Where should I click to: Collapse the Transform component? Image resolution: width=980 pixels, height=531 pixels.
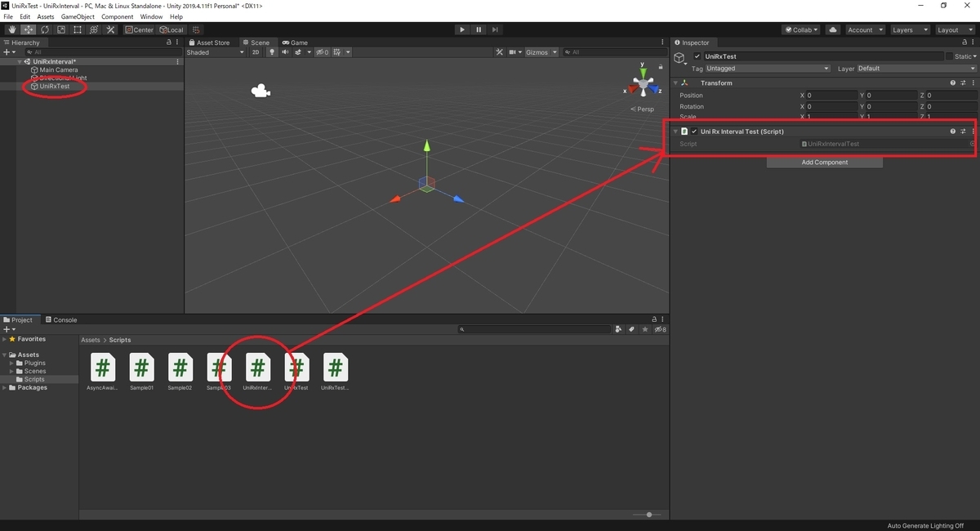tap(676, 83)
